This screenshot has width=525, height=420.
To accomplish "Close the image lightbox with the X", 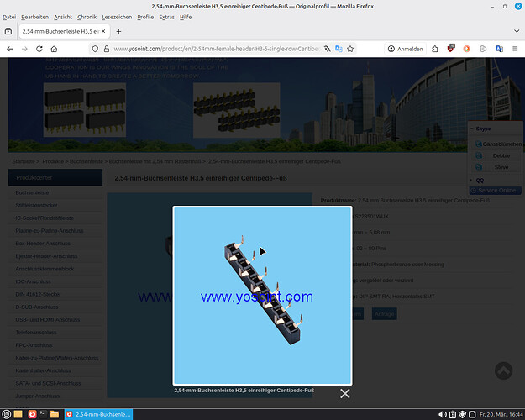I will 344,393.
